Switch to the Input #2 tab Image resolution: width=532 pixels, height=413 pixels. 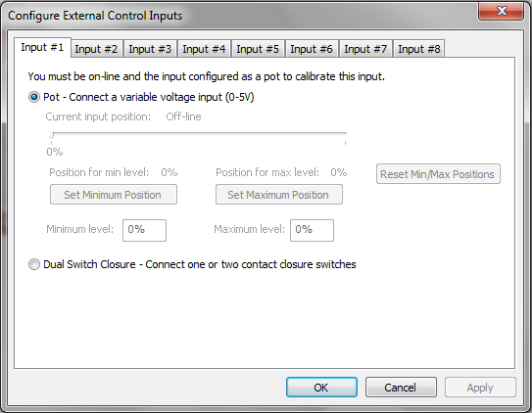(x=96, y=49)
